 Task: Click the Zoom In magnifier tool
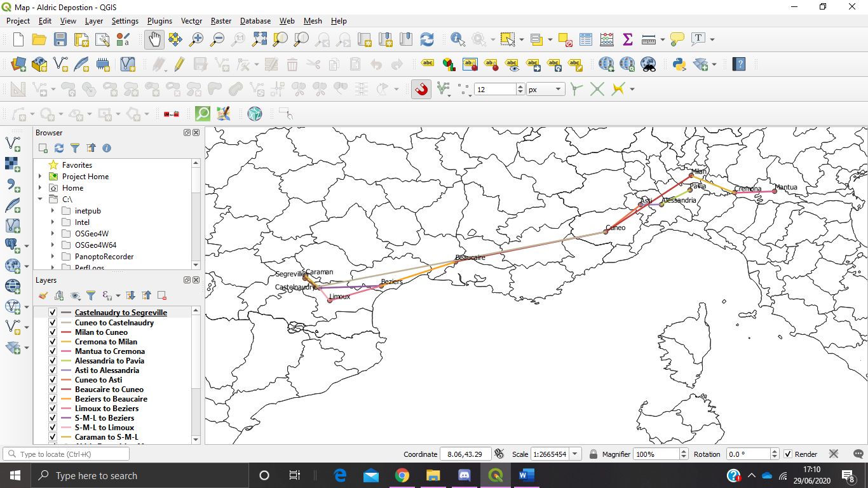[196, 39]
